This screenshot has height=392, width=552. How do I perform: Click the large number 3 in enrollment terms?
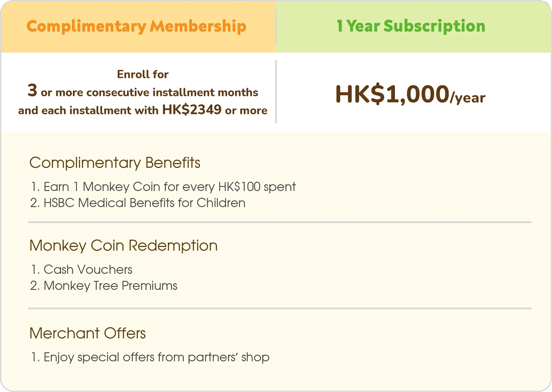(32, 90)
